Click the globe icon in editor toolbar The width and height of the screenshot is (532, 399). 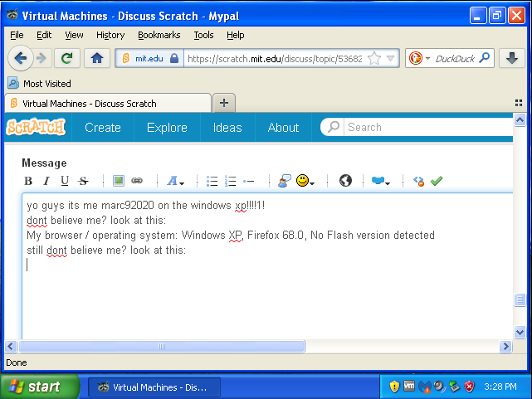[x=346, y=181]
